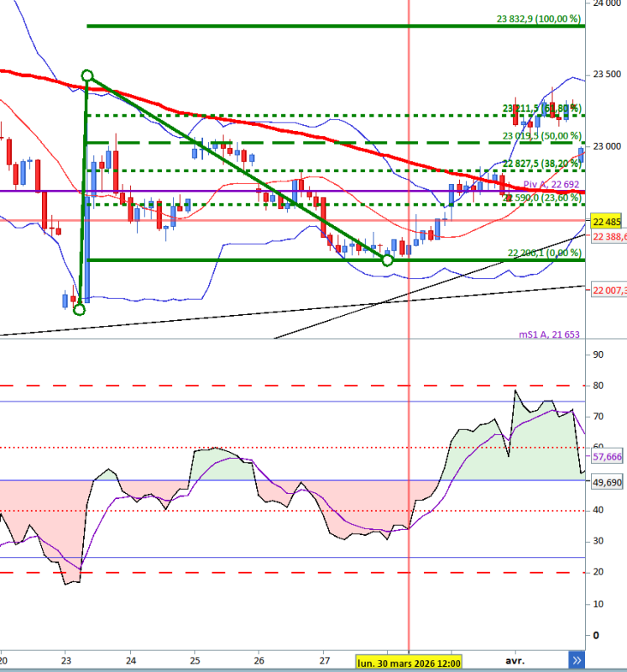The width and height of the screenshot is (627, 672).
Task: Select the Fibonacci 23 019,5 (50,00 %) label
Action: click(541, 136)
